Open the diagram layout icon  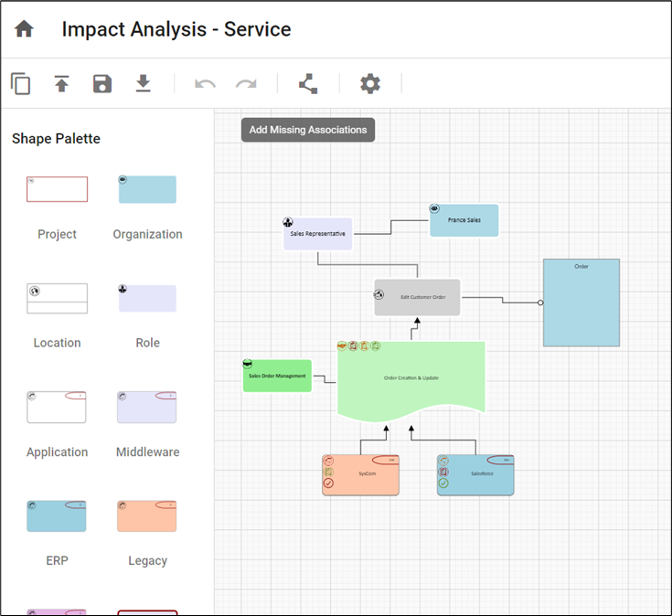[x=308, y=84]
